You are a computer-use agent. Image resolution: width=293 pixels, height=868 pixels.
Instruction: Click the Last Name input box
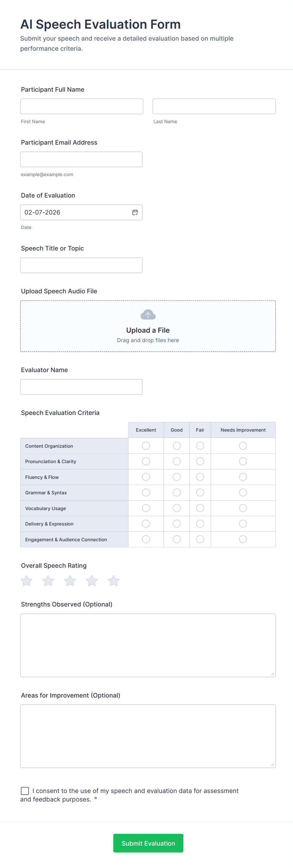pos(214,106)
